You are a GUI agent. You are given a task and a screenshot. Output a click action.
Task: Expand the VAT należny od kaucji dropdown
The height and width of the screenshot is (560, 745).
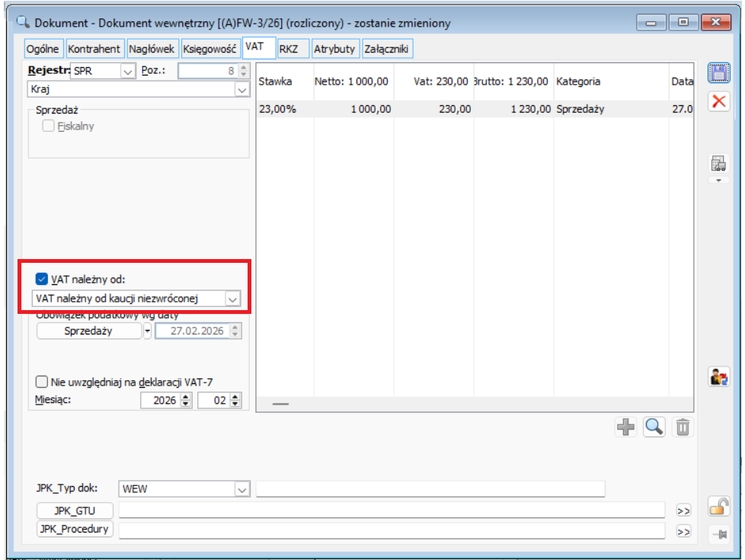pos(233,299)
